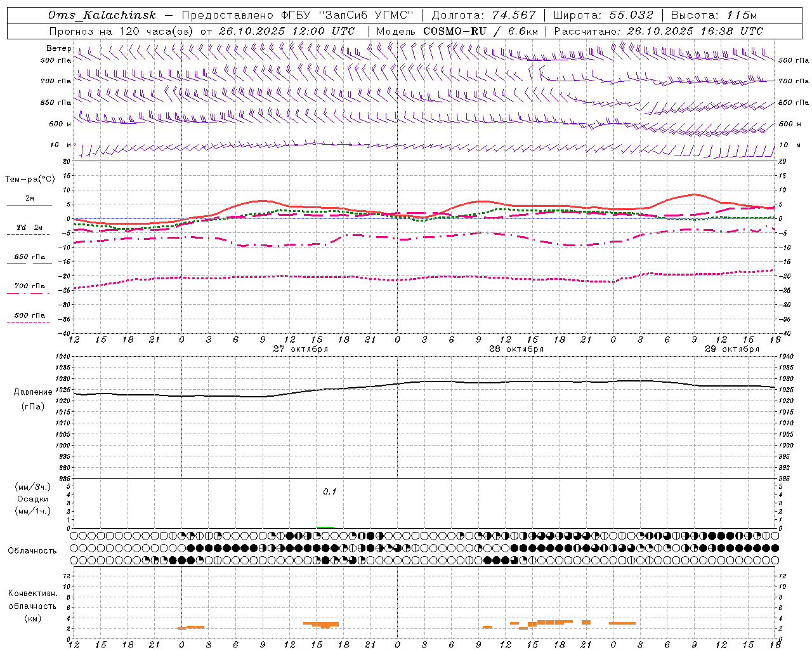This screenshot has width=812, height=650.
Task: Click the longitude value Долгота: 74.567
Action: [x=483, y=15]
